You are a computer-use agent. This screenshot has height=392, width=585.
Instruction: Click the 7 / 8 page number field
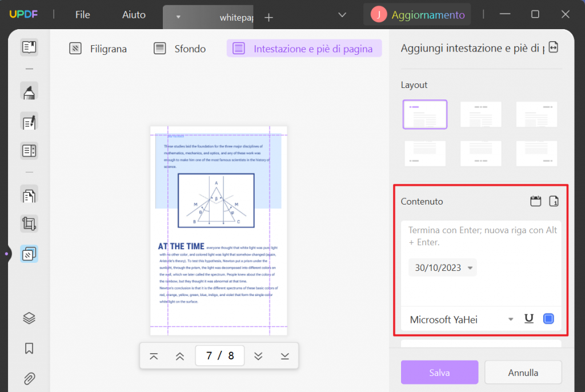(x=219, y=355)
